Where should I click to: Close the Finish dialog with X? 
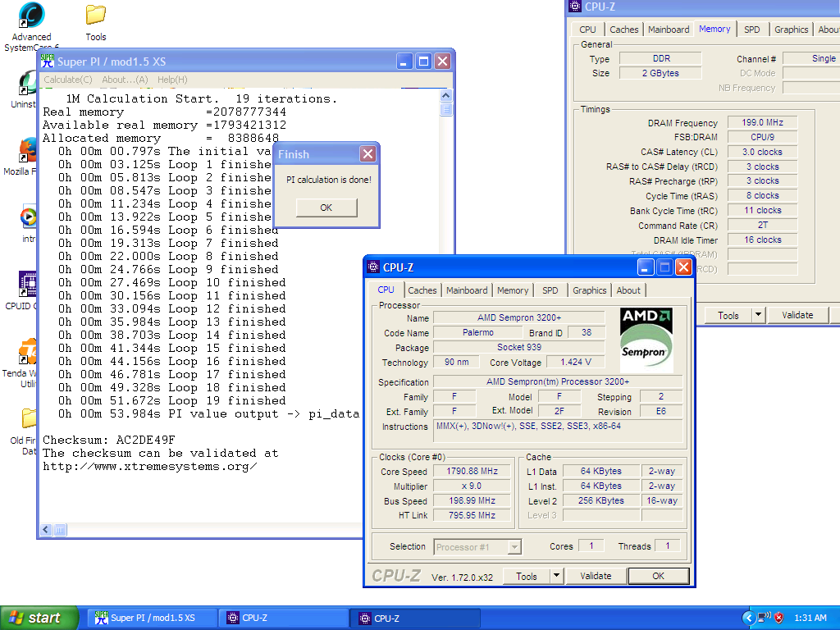click(367, 154)
